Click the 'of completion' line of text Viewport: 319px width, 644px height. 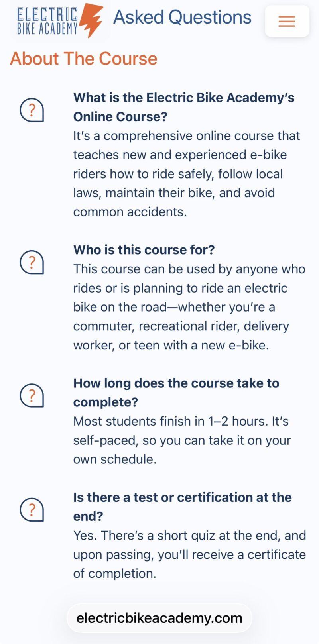point(115,573)
